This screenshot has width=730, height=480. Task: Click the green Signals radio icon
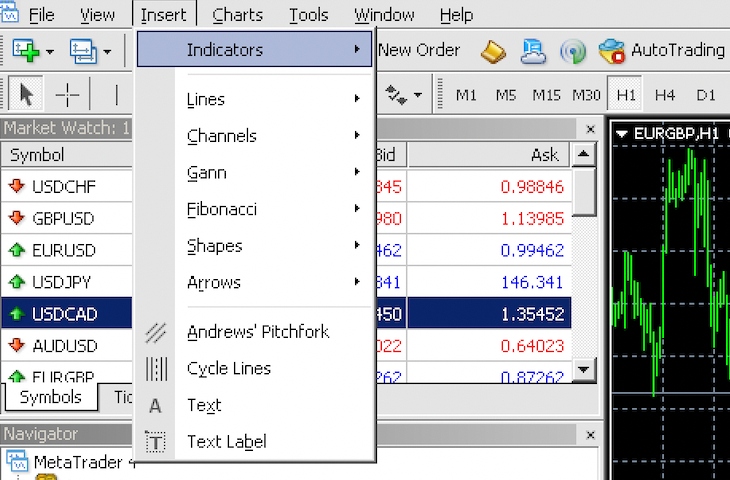573,51
